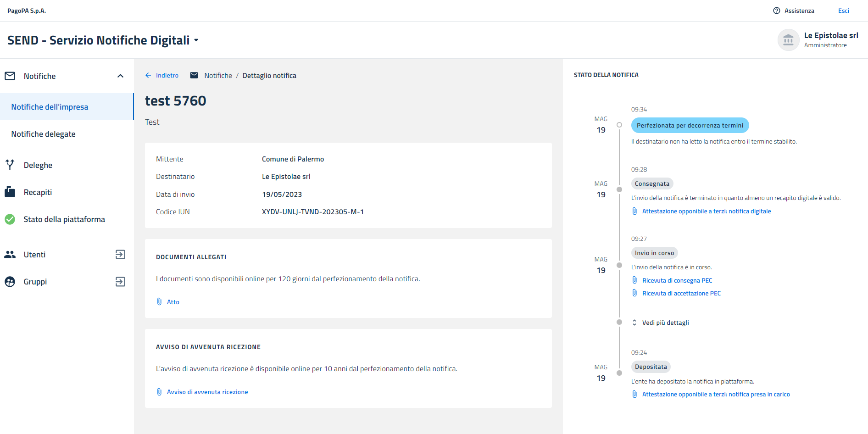The width and height of the screenshot is (868, 434).
Task: Log out with the Esci link
Action: pyautogui.click(x=843, y=11)
